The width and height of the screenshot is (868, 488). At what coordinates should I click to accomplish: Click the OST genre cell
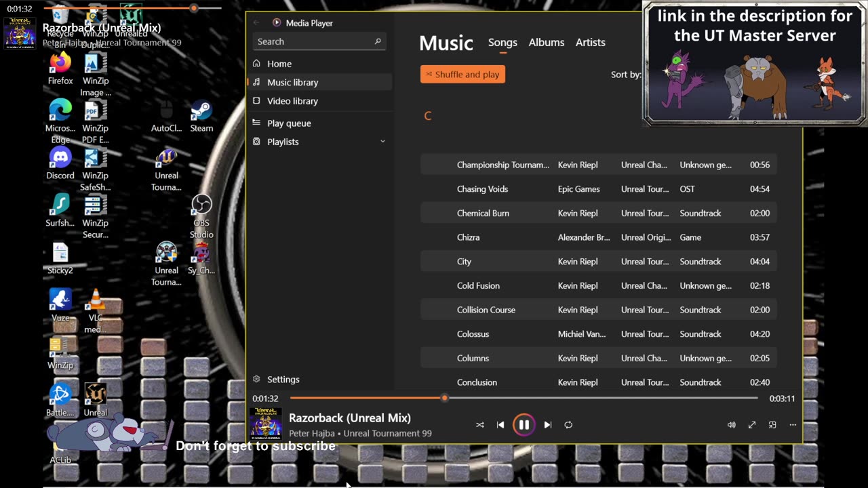[x=687, y=189]
